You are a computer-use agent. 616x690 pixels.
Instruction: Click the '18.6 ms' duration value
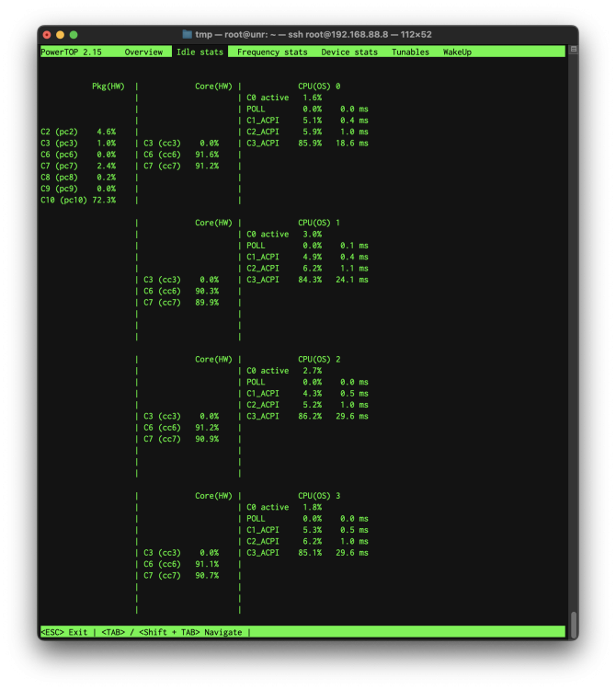click(x=352, y=143)
